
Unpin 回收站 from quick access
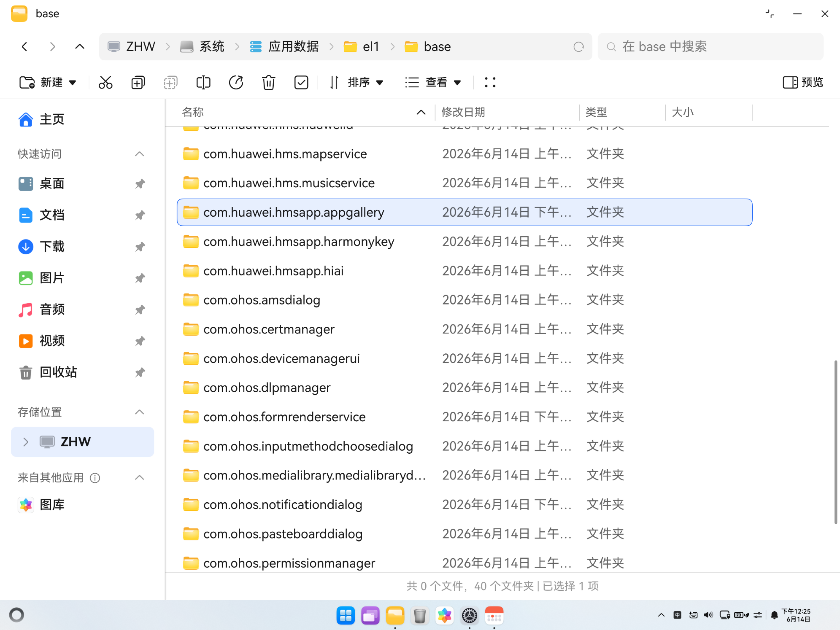coord(140,373)
